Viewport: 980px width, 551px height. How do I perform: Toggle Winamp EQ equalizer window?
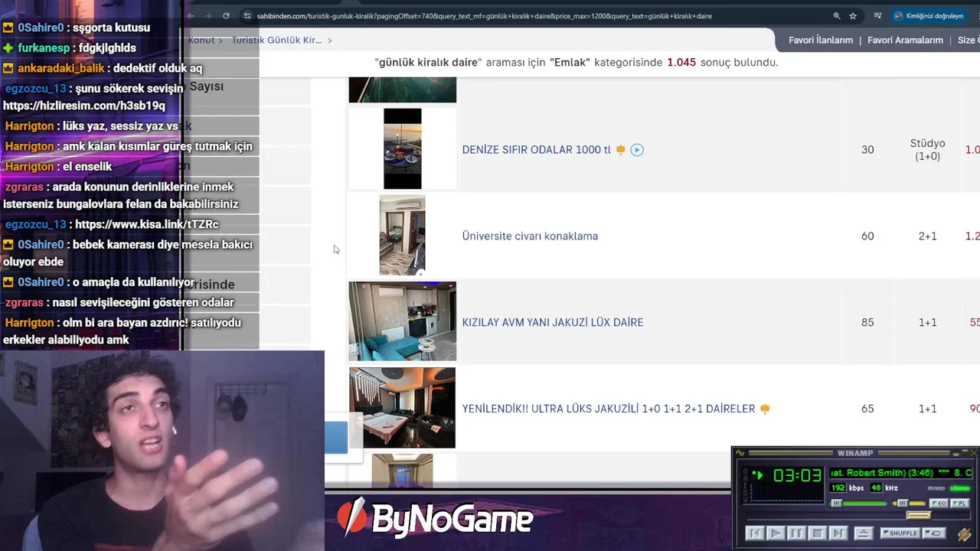(938, 503)
